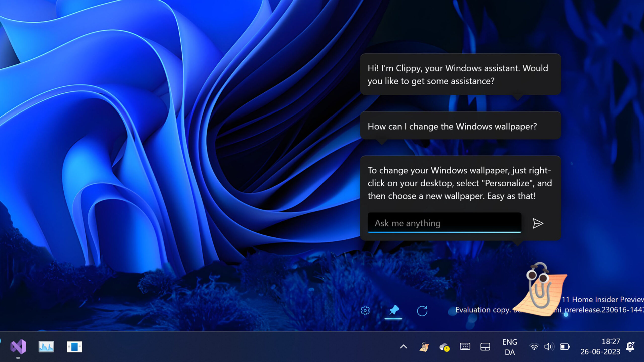Switch ENG DA input language
The image size is (644, 362).
510,347
